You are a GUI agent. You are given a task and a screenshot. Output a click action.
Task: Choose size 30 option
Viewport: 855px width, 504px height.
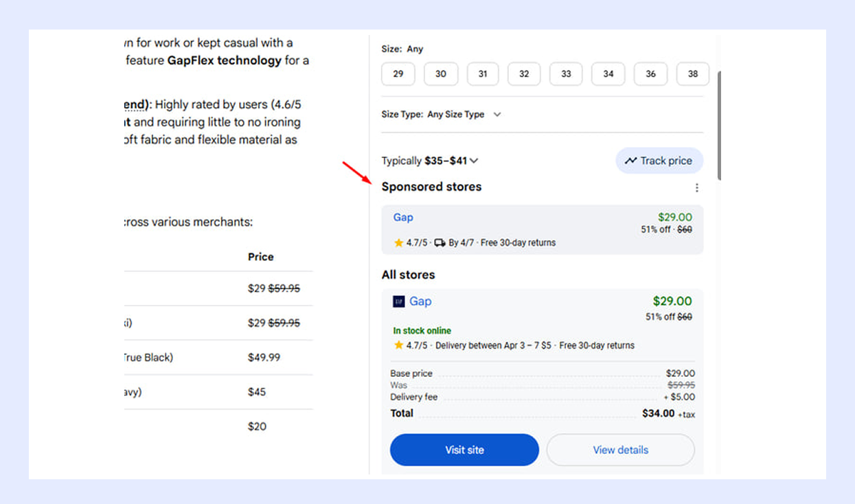[441, 74]
